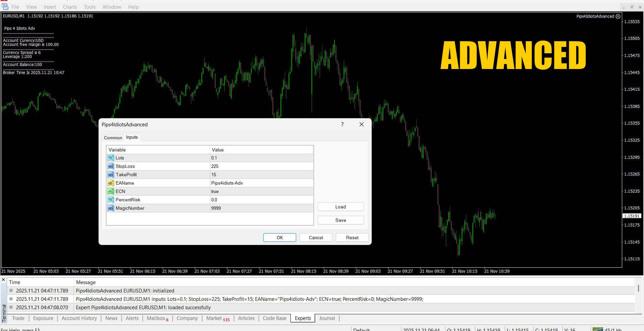Switch to the Journal tab
This screenshot has width=644, height=331.
click(327, 318)
